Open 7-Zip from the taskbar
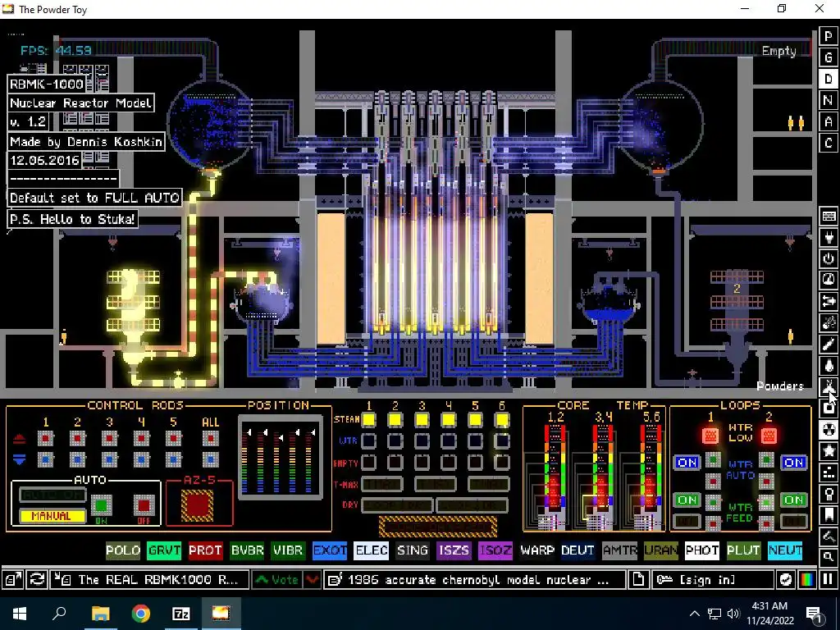The width and height of the screenshot is (840, 630). (181, 614)
